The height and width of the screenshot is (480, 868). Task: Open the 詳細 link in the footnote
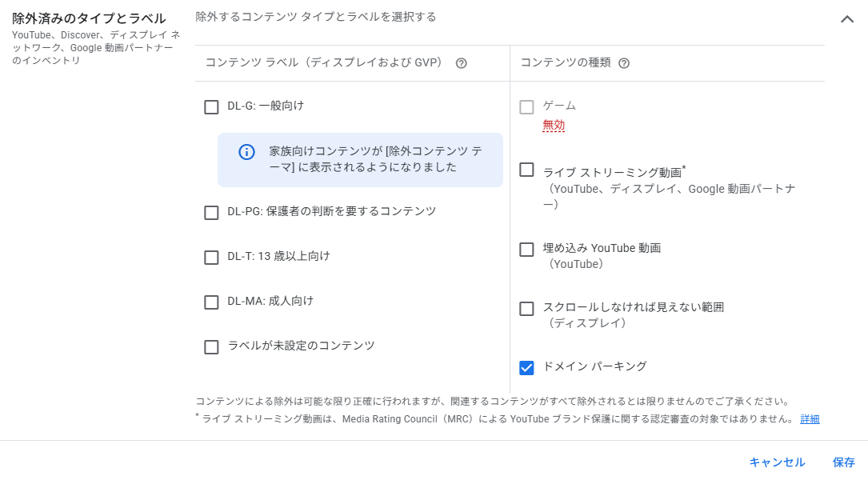tap(810, 419)
